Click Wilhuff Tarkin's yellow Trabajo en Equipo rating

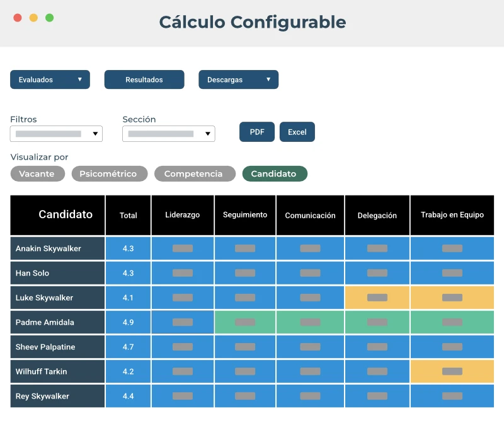[x=452, y=371]
